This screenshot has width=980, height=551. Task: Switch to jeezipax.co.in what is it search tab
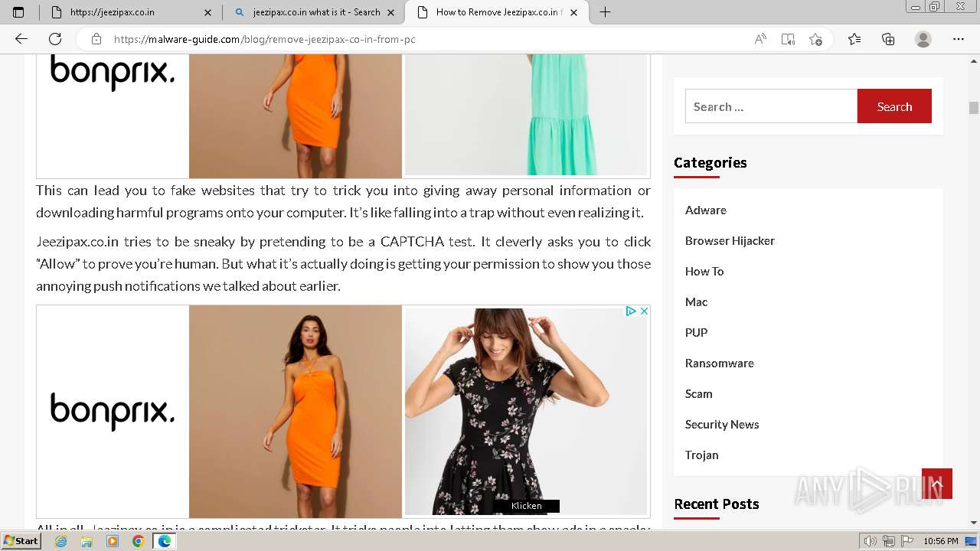[x=314, y=12]
